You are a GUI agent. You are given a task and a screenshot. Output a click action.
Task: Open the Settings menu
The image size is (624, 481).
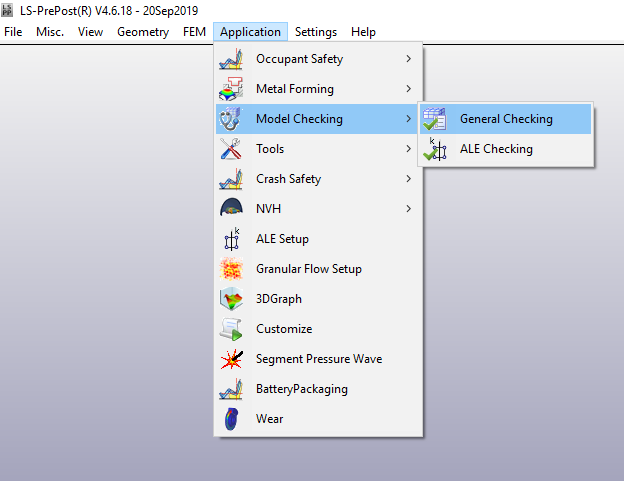(x=316, y=32)
